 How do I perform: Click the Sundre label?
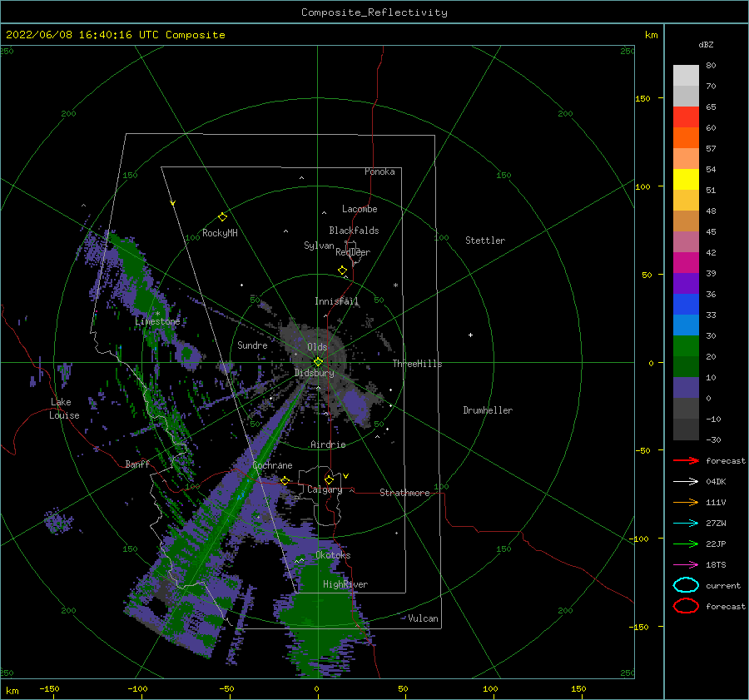(x=252, y=345)
